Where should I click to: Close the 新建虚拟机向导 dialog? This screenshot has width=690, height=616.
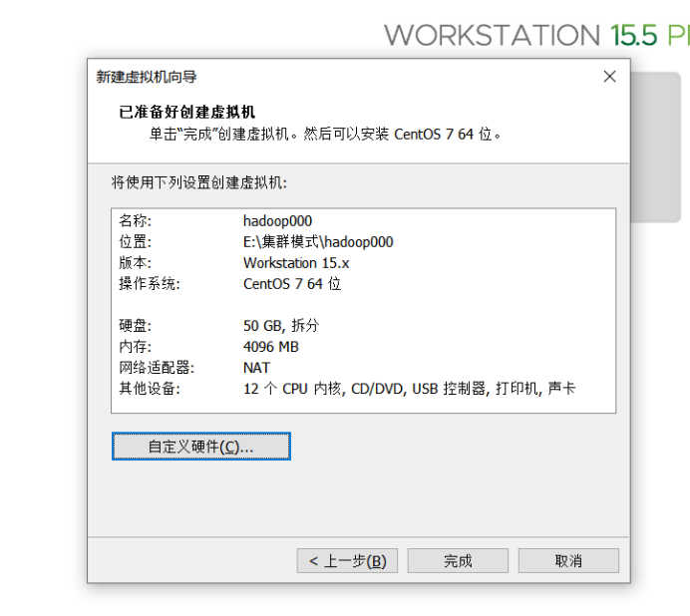[609, 77]
